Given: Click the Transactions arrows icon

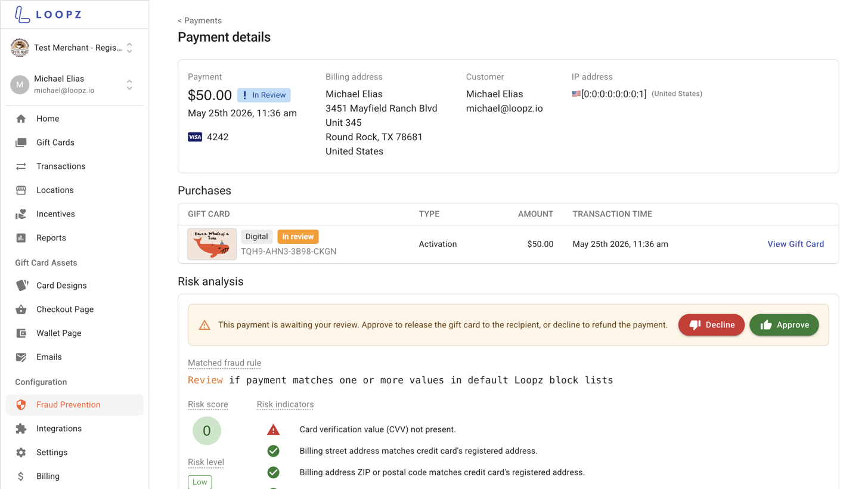Looking at the screenshot, I should tap(21, 166).
